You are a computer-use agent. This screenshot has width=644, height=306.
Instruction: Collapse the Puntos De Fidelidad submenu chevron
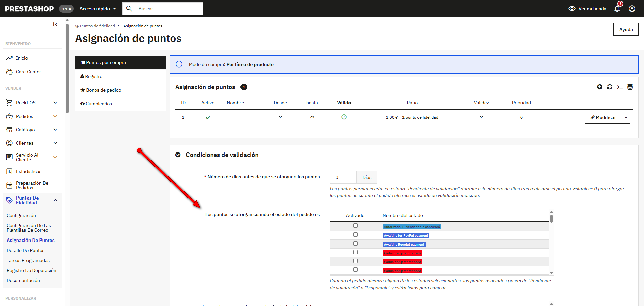(x=55, y=201)
